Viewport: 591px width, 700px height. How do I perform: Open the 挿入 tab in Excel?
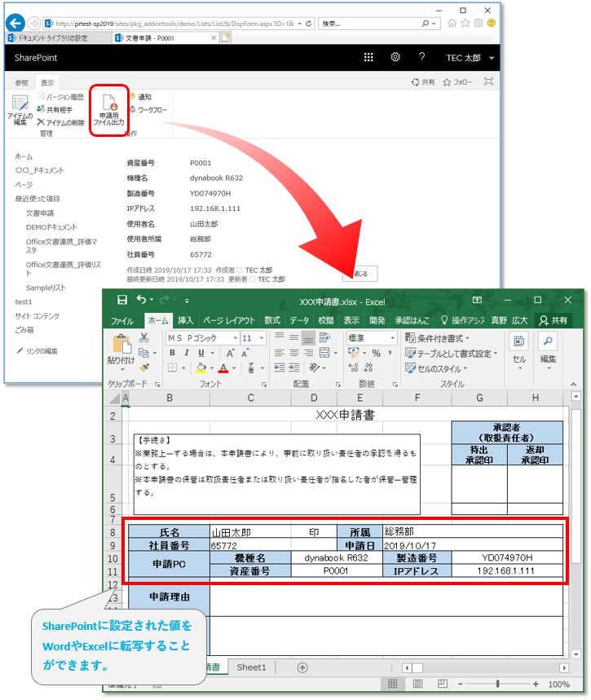186,320
